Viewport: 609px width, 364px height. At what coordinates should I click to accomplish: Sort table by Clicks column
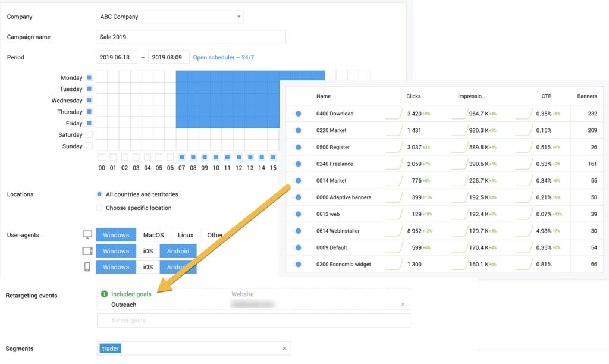[414, 96]
